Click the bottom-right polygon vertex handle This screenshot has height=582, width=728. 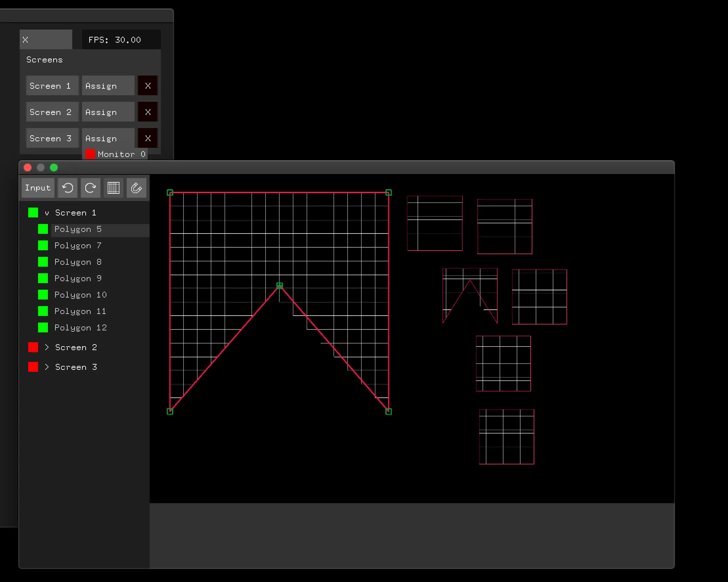(x=389, y=411)
